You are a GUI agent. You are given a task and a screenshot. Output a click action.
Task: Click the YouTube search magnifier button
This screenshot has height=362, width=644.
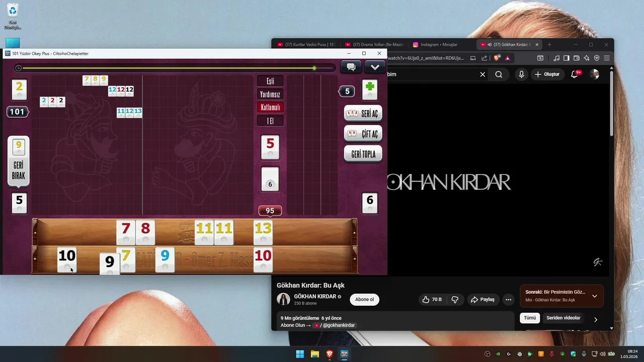[499, 74]
